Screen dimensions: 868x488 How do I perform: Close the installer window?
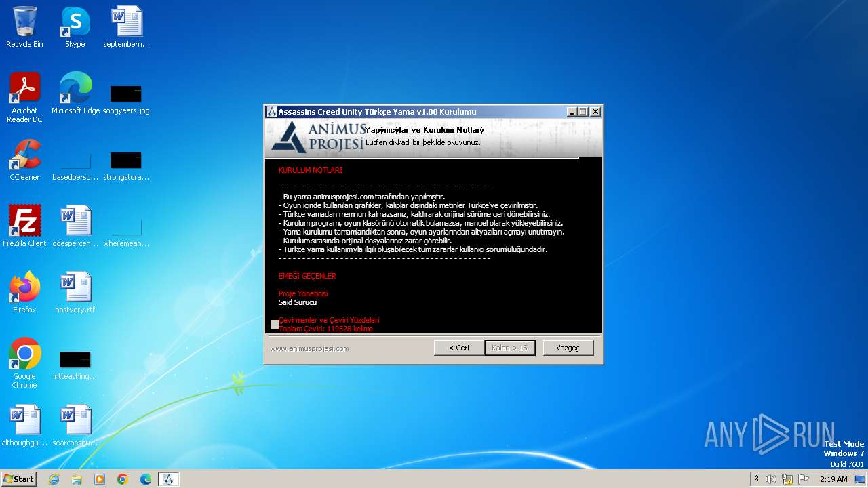pos(595,112)
